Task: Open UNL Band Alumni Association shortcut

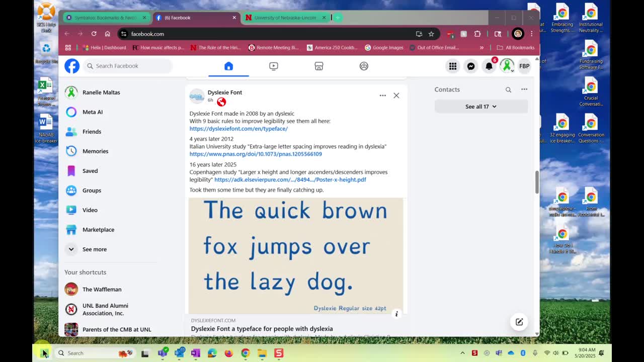Action: (x=111, y=309)
